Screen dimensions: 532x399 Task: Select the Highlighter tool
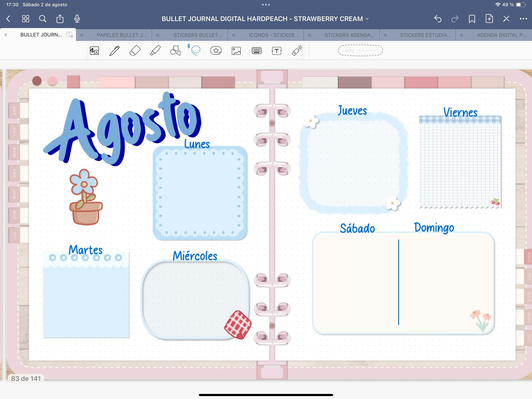pyautogui.click(x=155, y=51)
